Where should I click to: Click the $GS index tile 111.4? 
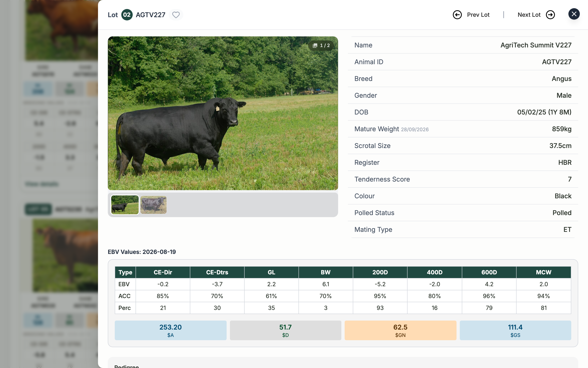(x=515, y=330)
